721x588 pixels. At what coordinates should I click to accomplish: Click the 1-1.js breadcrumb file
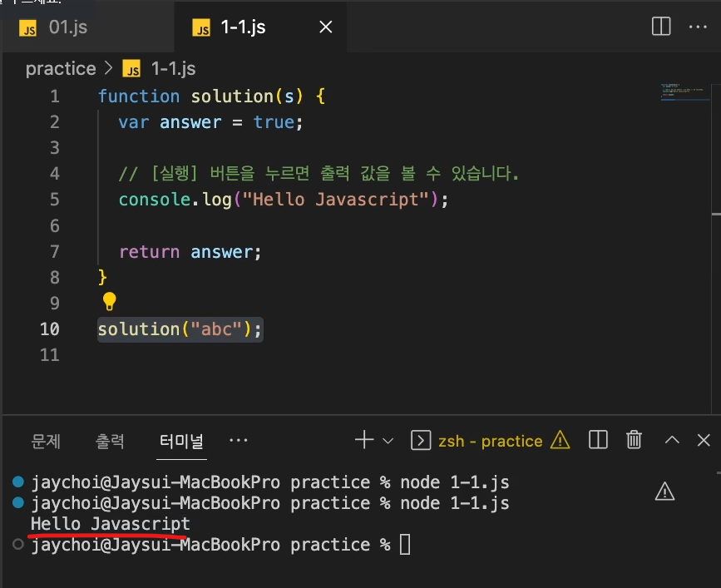pyautogui.click(x=173, y=68)
